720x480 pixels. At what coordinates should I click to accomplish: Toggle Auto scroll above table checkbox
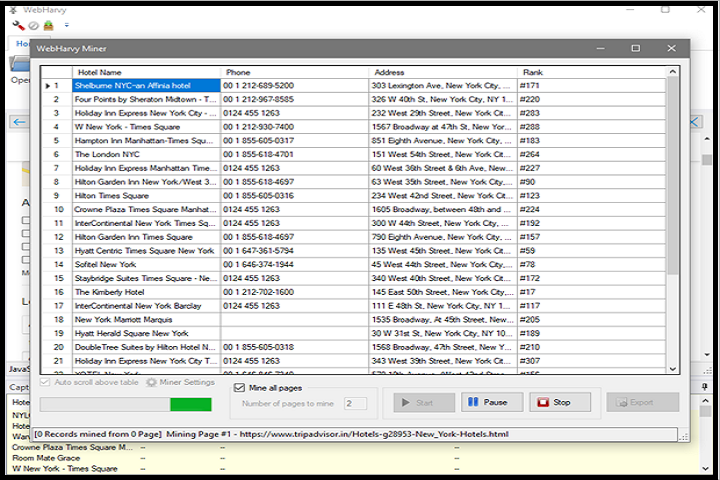[x=46, y=382]
